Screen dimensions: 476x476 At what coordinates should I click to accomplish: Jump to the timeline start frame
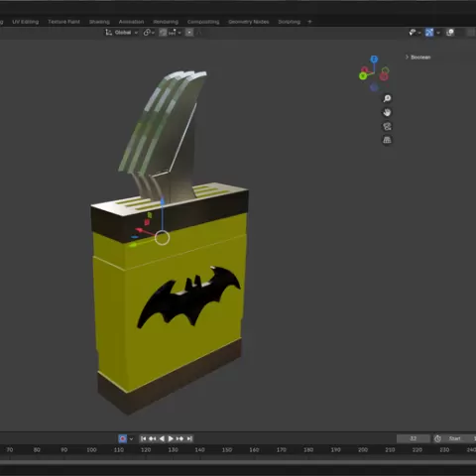[143, 438]
